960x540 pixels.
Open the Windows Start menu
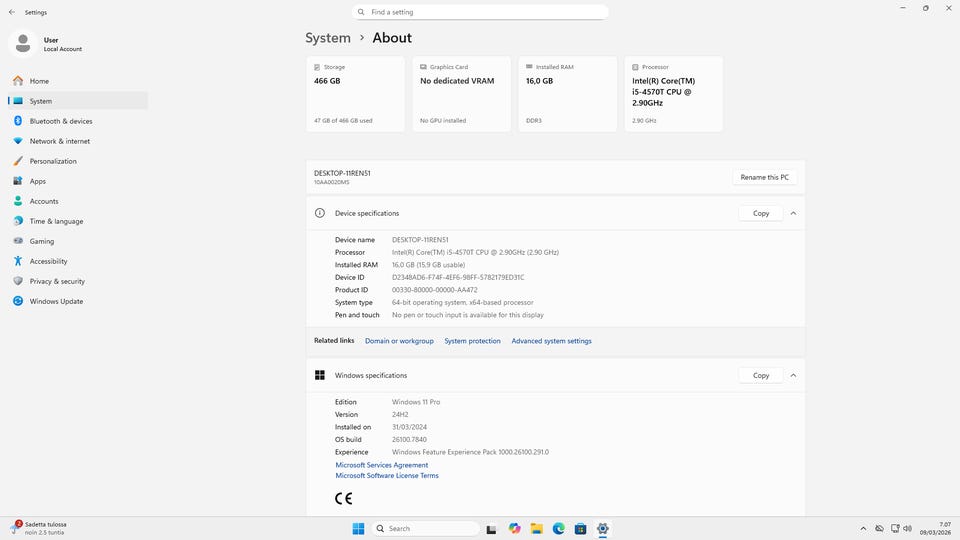point(358,528)
